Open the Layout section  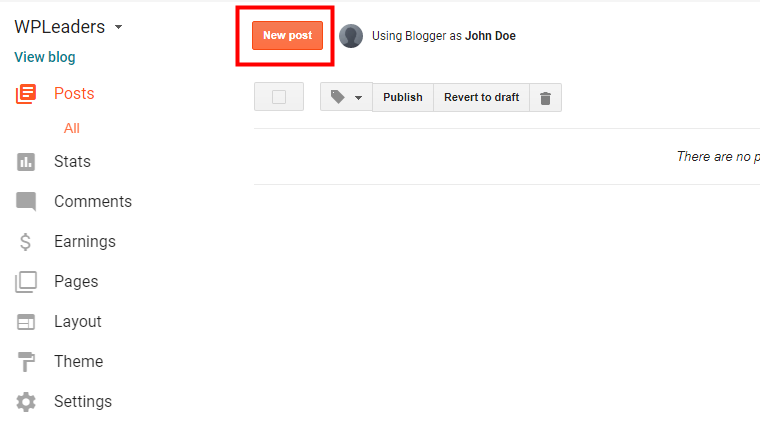pos(78,321)
